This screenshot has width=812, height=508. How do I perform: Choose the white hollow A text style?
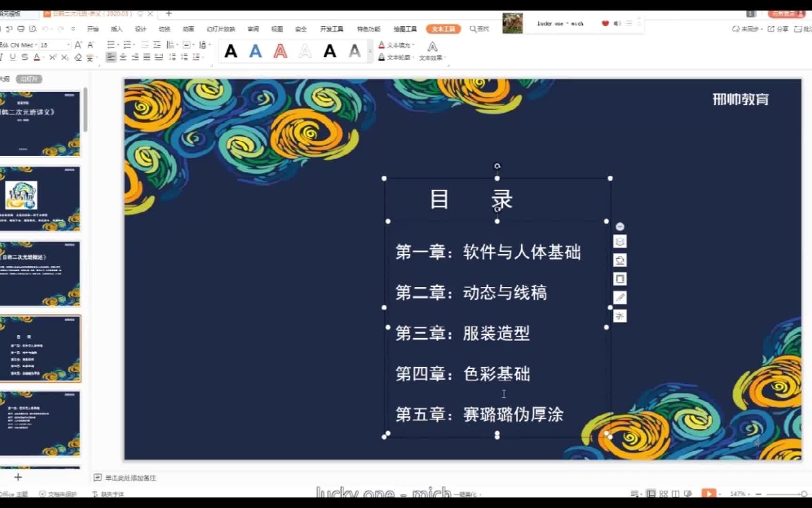pyautogui.click(x=305, y=51)
